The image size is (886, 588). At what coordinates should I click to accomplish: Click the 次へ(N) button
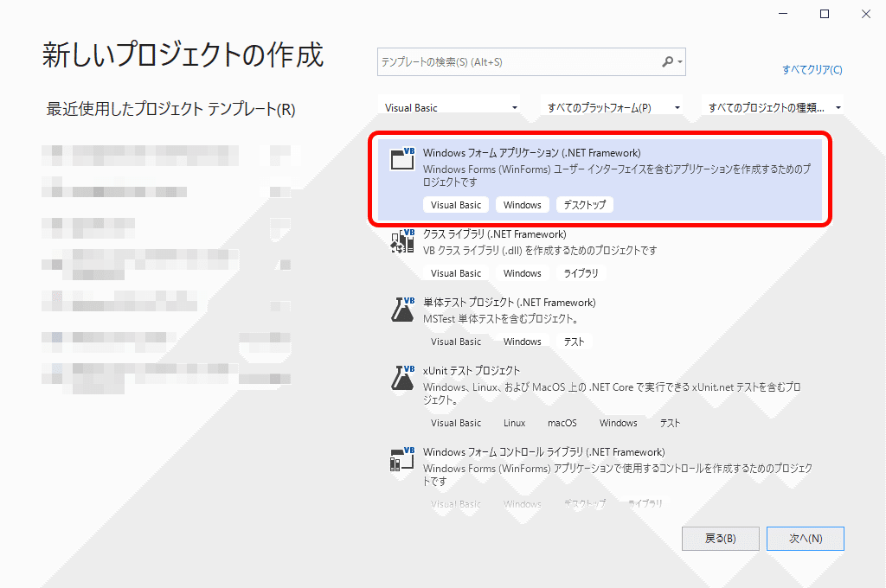[x=806, y=539]
